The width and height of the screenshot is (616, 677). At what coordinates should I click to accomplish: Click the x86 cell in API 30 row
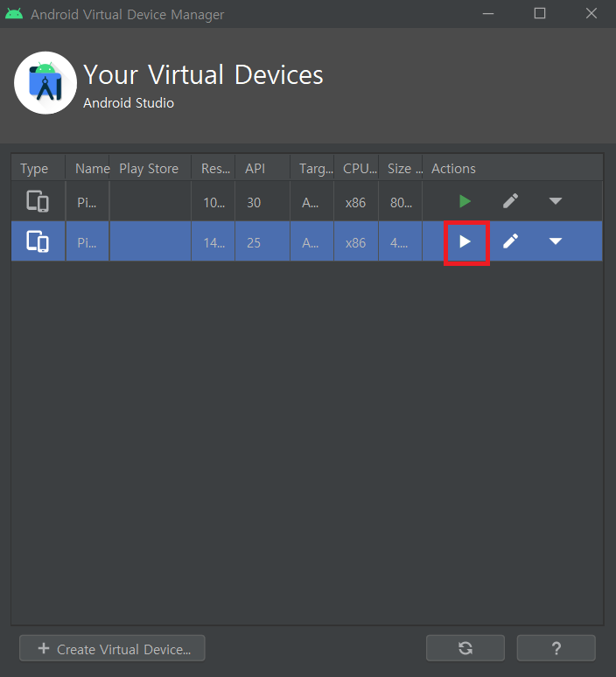(x=356, y=201)
